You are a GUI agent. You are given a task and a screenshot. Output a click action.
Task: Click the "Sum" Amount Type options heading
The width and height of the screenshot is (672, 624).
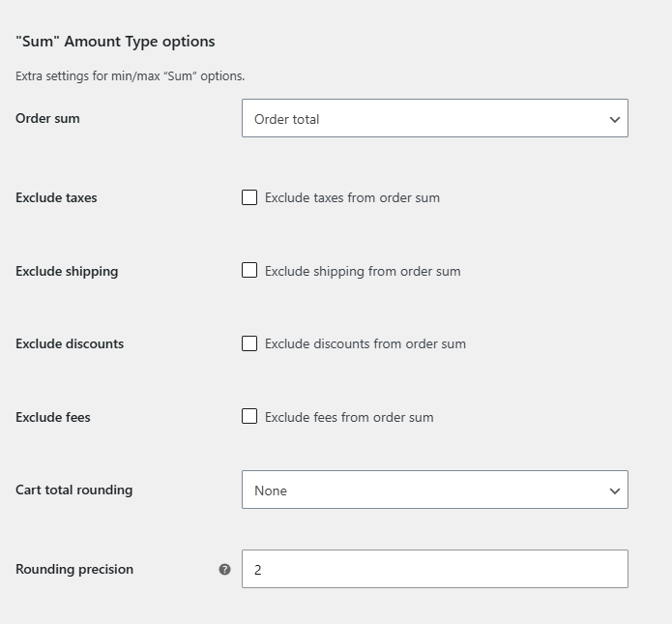[x=115, y=42]
